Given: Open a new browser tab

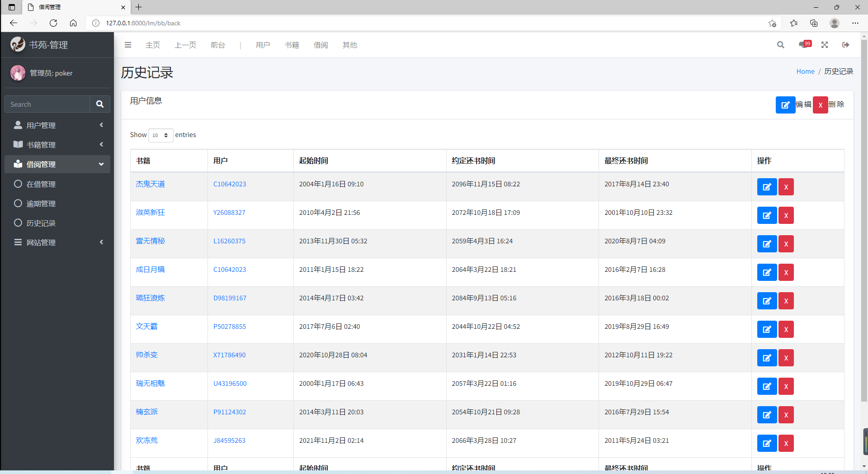Looking at the screenshot, I should 139,7.
